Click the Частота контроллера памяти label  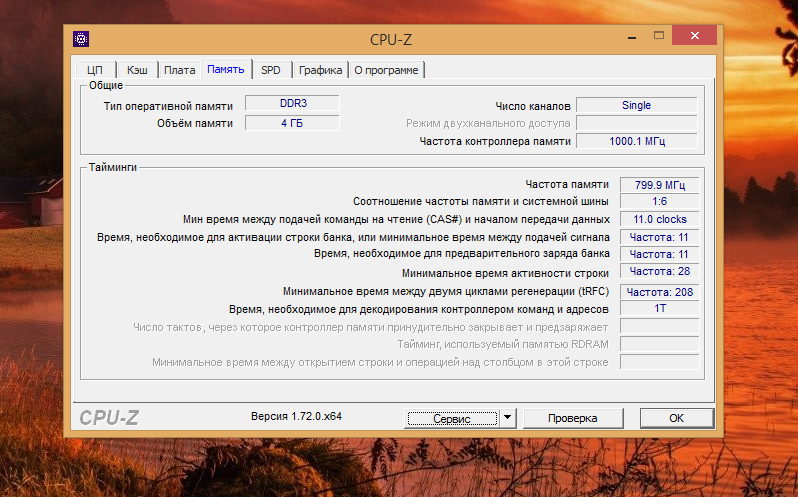tap(495, 141)
